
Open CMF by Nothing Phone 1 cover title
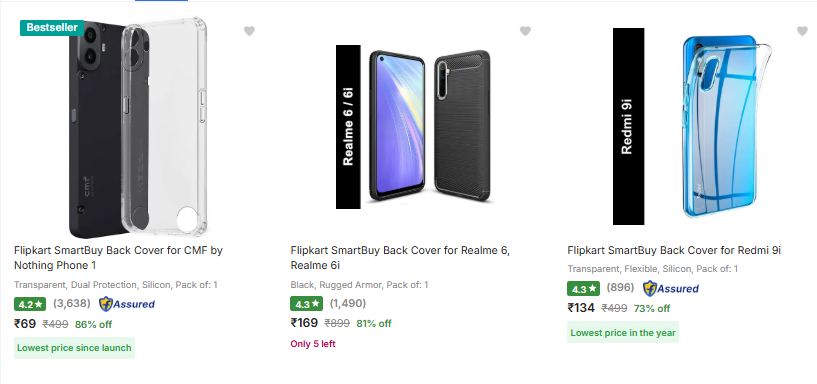(118, 258)
